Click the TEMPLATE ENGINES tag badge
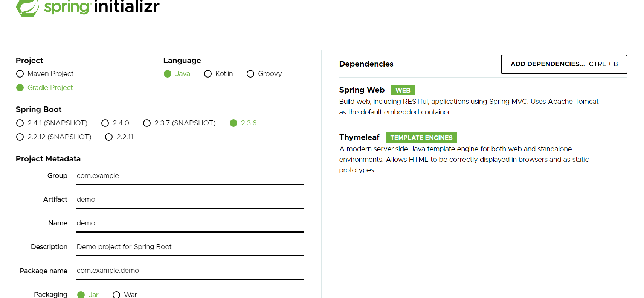Viewport: 644px width, 298px height. (421, 138)
